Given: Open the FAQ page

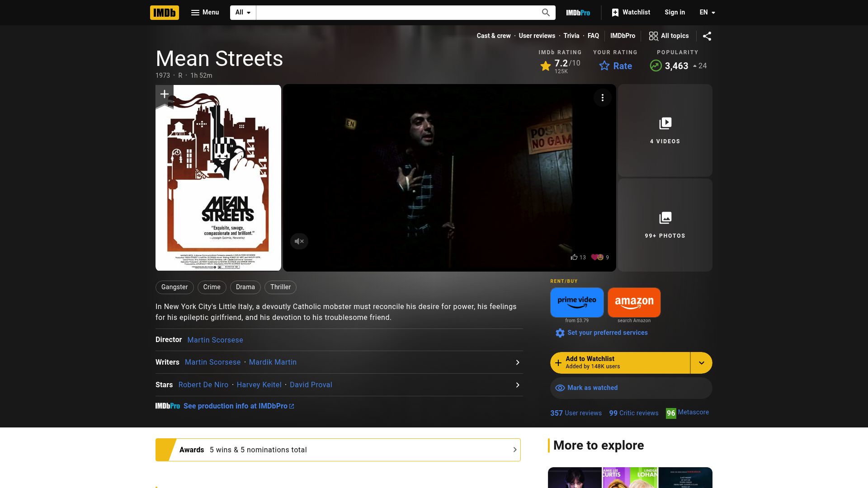Looking at the screenshot, I should tap(593, 36).
